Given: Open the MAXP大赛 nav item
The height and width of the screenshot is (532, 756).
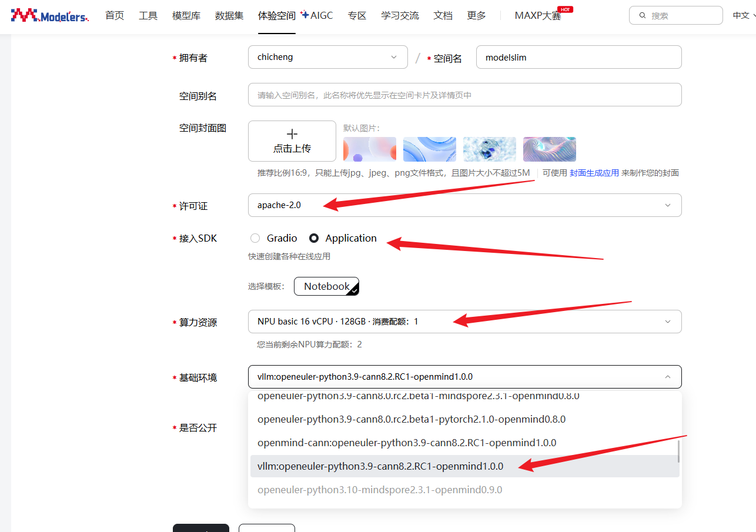Looking at the screenshot, I should 538,15.
